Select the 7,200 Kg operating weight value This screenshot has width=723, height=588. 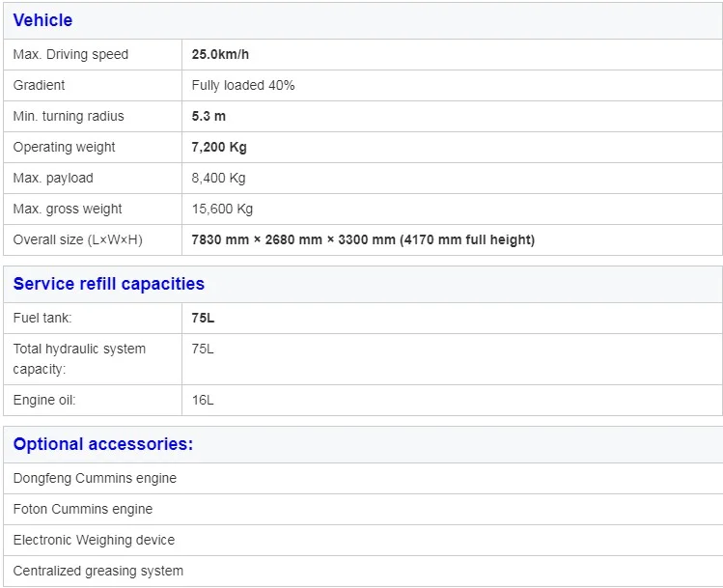pos(219,148)
